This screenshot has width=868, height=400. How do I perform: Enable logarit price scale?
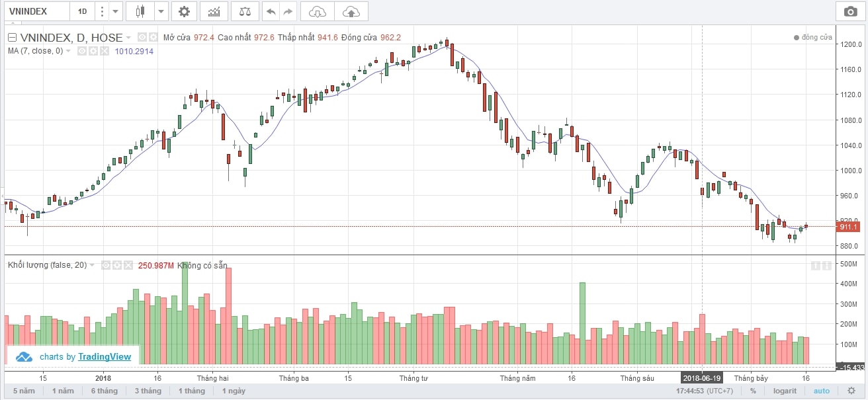coord(787,391)
